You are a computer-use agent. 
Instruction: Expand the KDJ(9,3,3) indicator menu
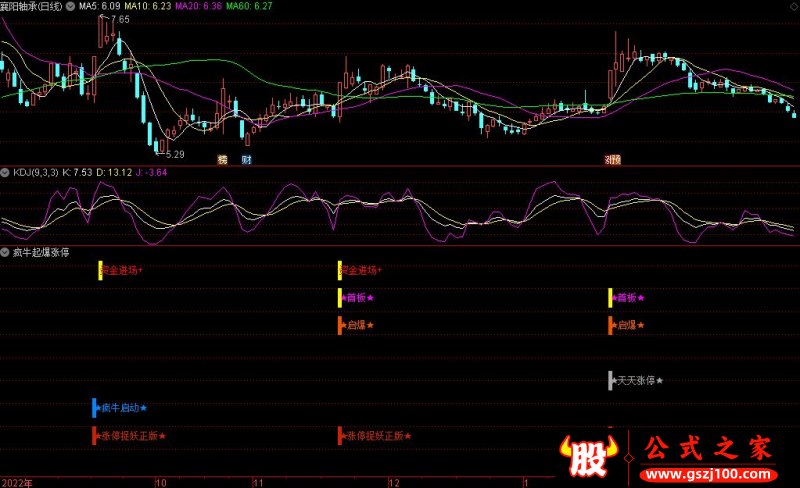(6, 172)
